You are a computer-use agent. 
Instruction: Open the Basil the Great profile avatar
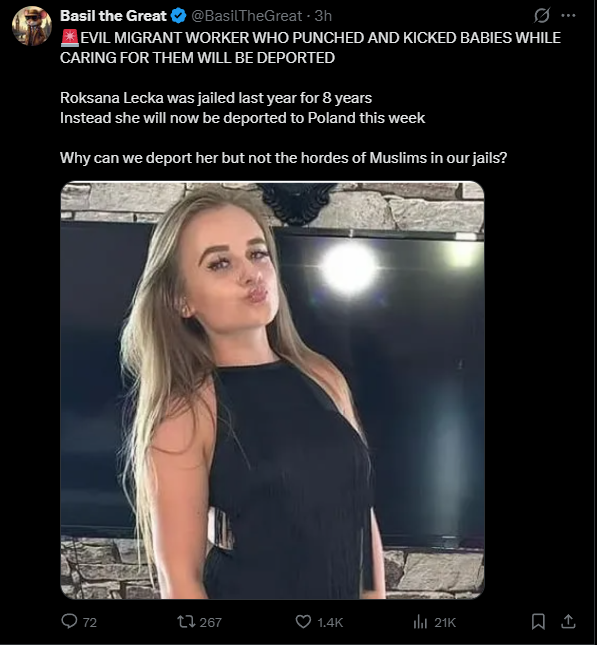[x=32, y=26]
